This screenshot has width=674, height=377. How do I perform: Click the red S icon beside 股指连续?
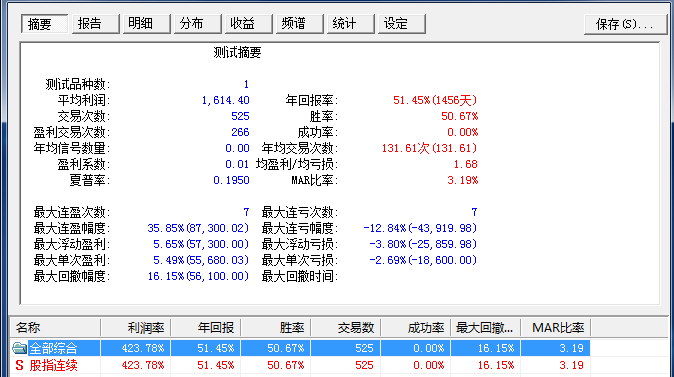click(19, 366)
